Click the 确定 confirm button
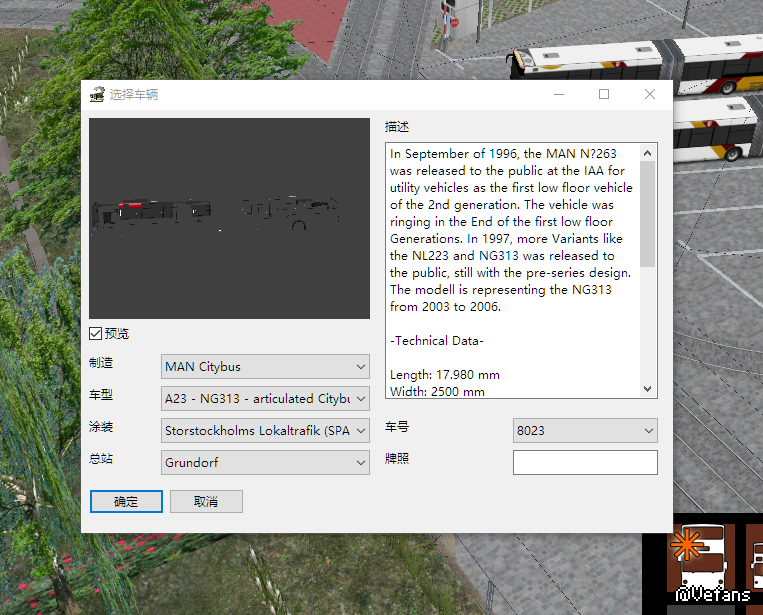Image resolution: width=763 pixels, height=615 pixels. (x=126, y=501)
